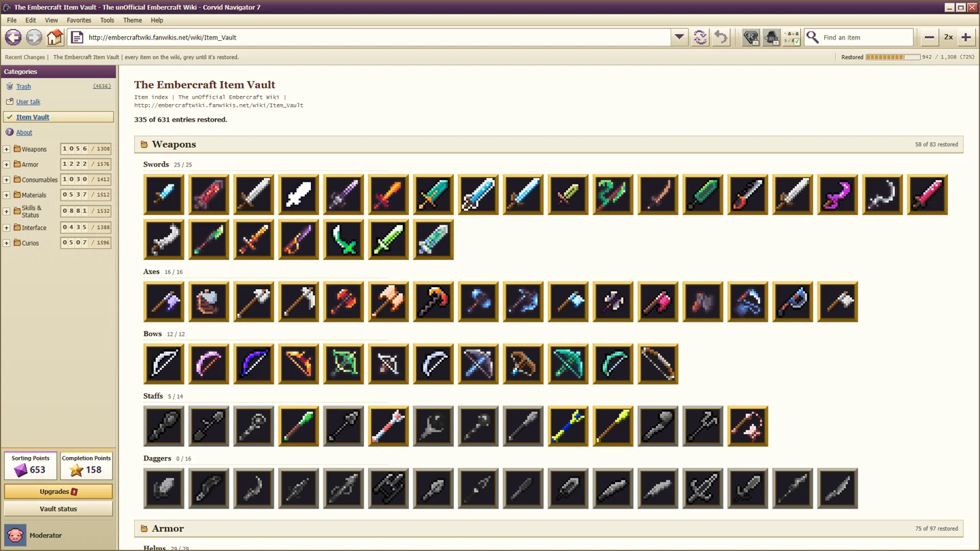Click the Refresh page icon
The height and width of the screenshot is (551, 980).
point(700,37)
